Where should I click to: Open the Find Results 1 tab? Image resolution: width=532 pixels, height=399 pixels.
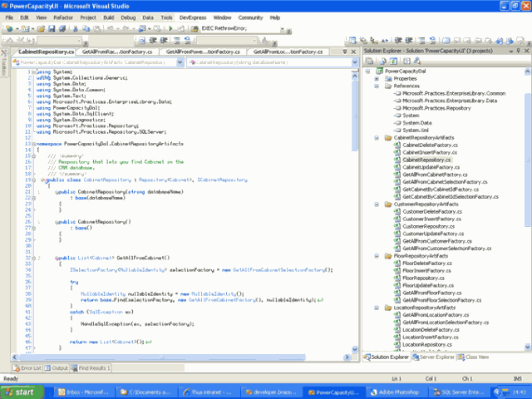91,368
